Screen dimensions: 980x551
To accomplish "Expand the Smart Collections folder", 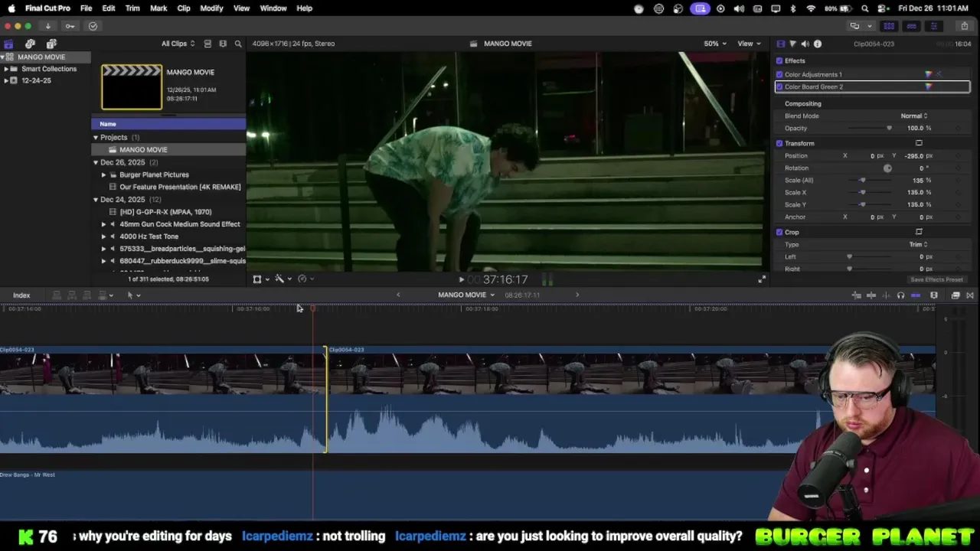I will click(x=6, y=69).
